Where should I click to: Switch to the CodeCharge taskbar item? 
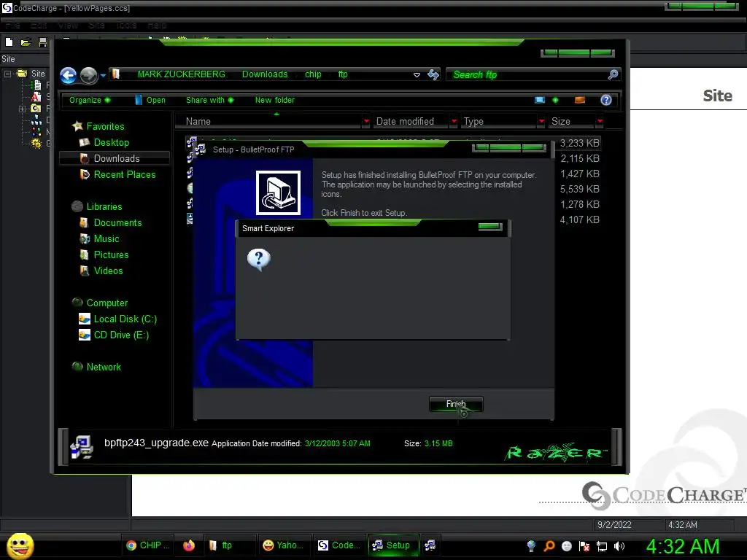338,545
